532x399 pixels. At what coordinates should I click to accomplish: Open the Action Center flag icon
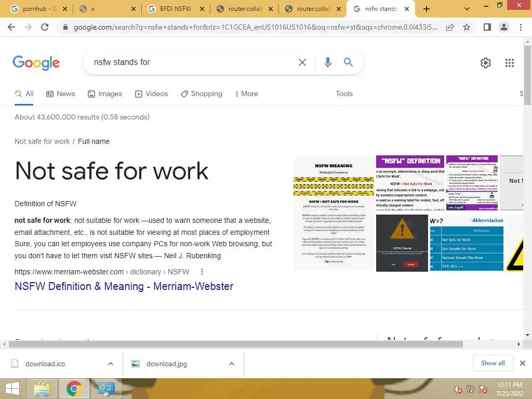pos(484,389)
